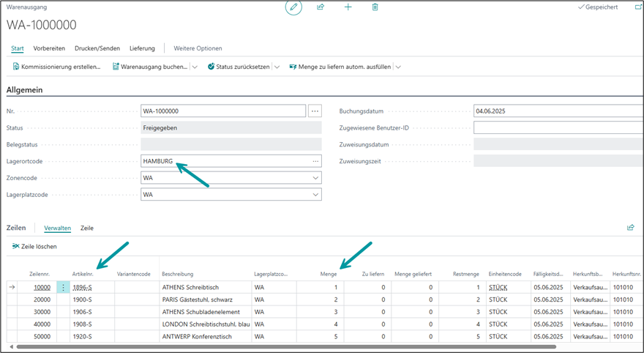
Task: Click the ellipsis button next to Nr. field
Action: (315, 111)
